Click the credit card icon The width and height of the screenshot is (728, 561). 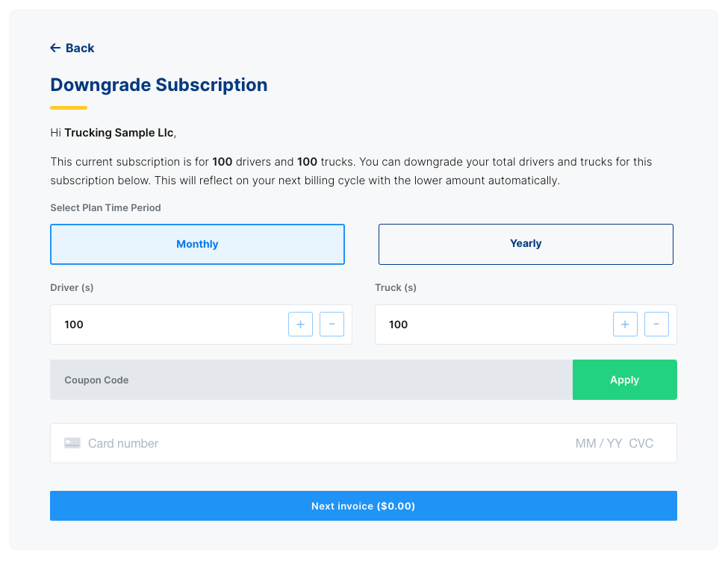point(72,443)
